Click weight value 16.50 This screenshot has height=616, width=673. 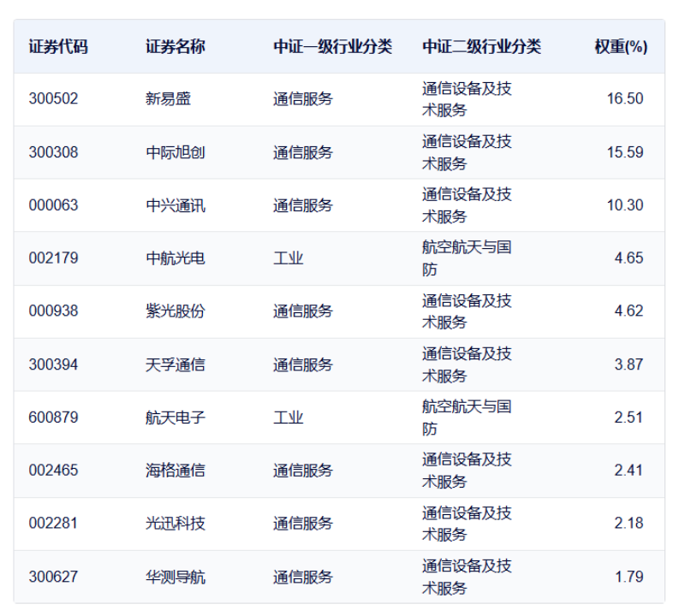click(625, 98)
